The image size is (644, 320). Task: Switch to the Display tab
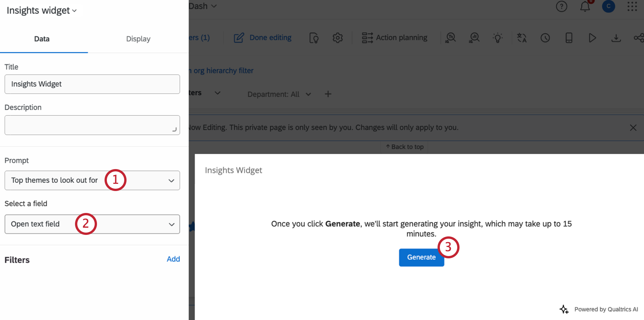(138, 39)
